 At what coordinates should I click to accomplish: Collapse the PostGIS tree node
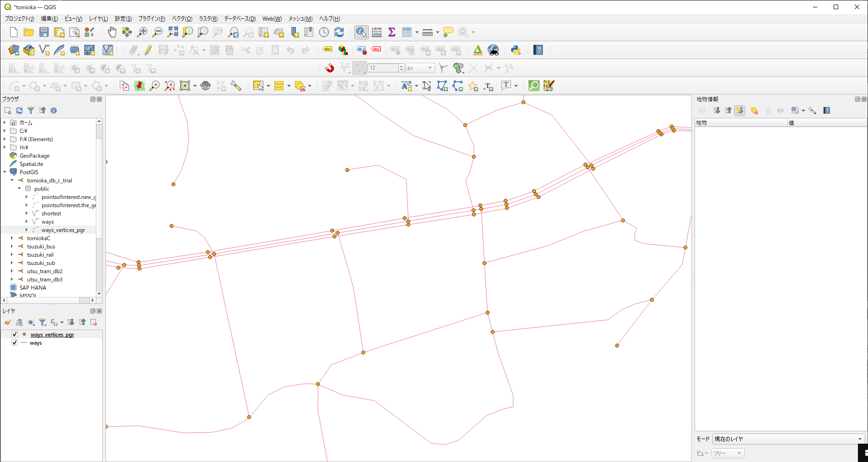click(5, 172)
